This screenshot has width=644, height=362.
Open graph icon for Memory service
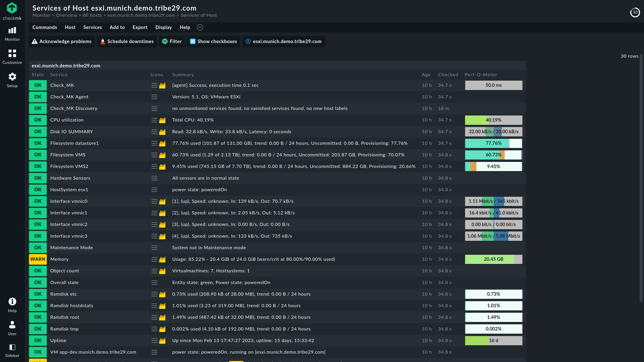pos(163,259)
